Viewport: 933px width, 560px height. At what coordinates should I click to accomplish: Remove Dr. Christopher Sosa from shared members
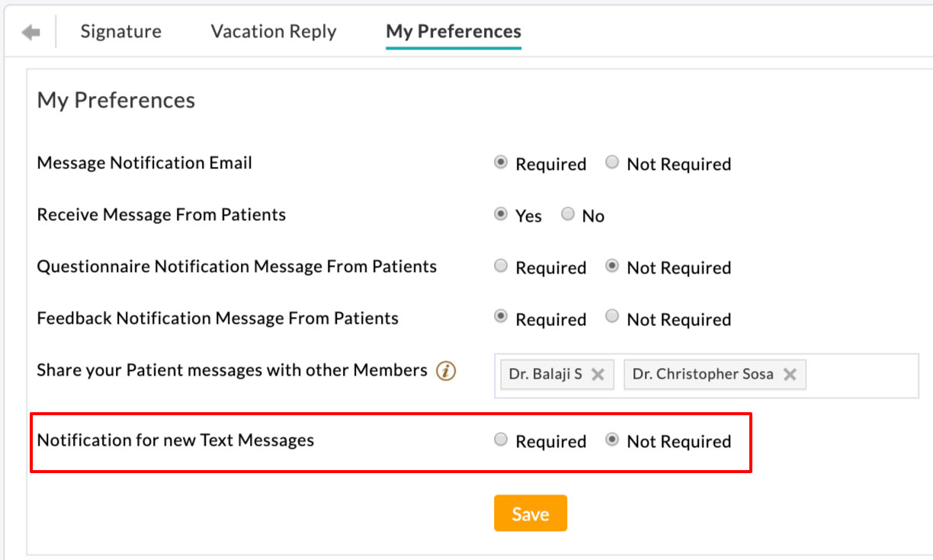point(790,374)
